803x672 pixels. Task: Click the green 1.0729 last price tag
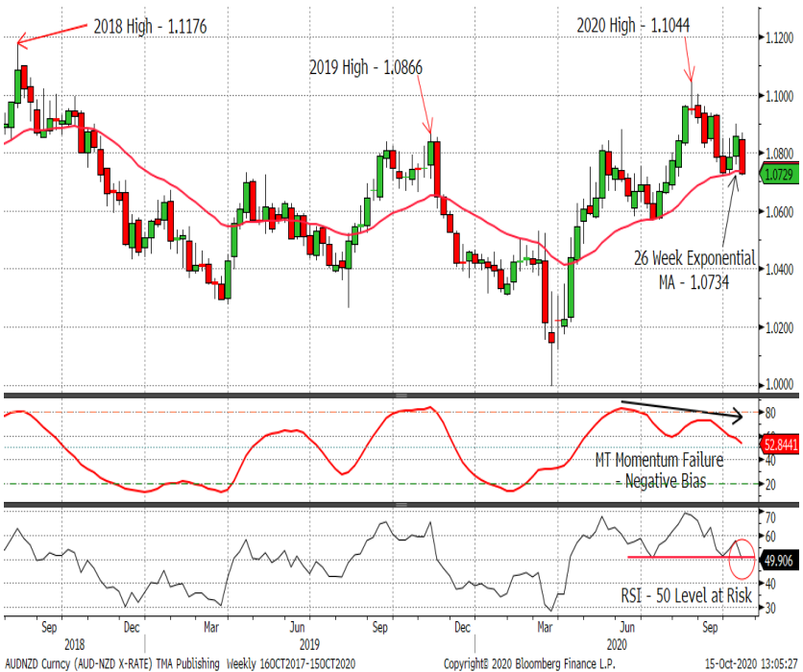point(781,175)
